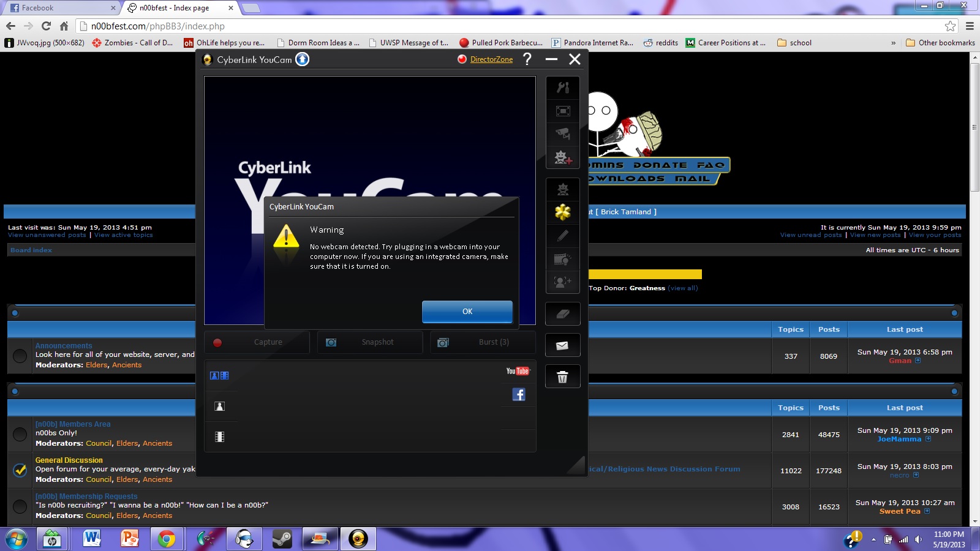Open the surveillance camera tool
The image size is (980, 551).
coord(562,134)
